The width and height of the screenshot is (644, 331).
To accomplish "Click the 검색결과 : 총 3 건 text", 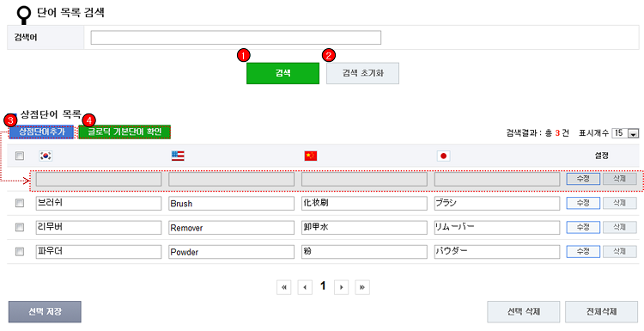I will click(538, 133).
